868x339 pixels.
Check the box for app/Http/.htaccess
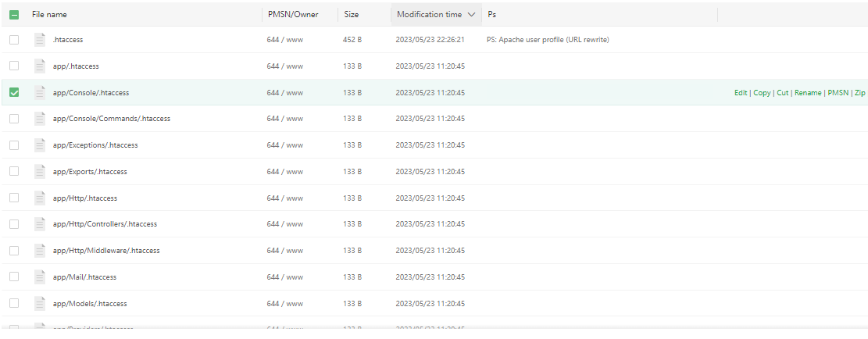pyautogui.click(x=14, y=198)
